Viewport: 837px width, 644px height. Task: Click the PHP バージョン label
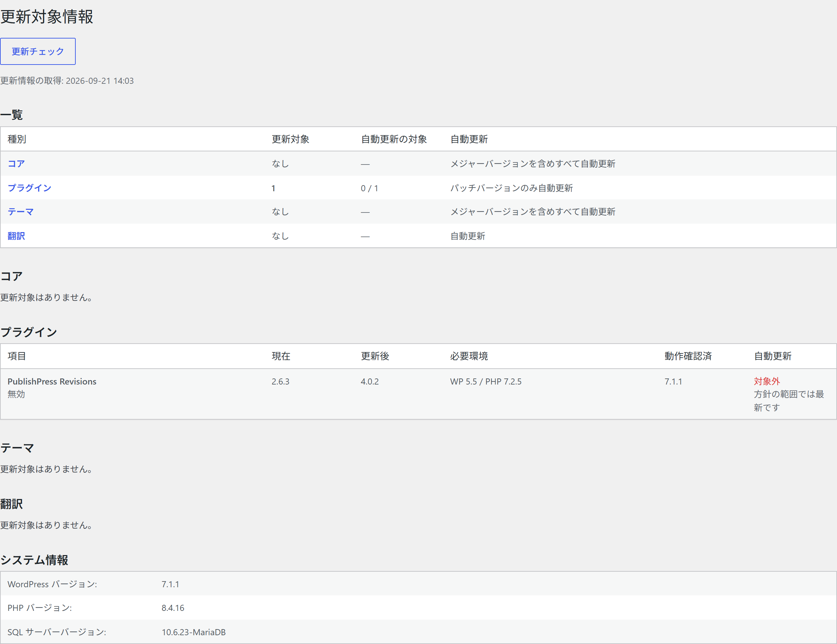[x=40, y=608]
